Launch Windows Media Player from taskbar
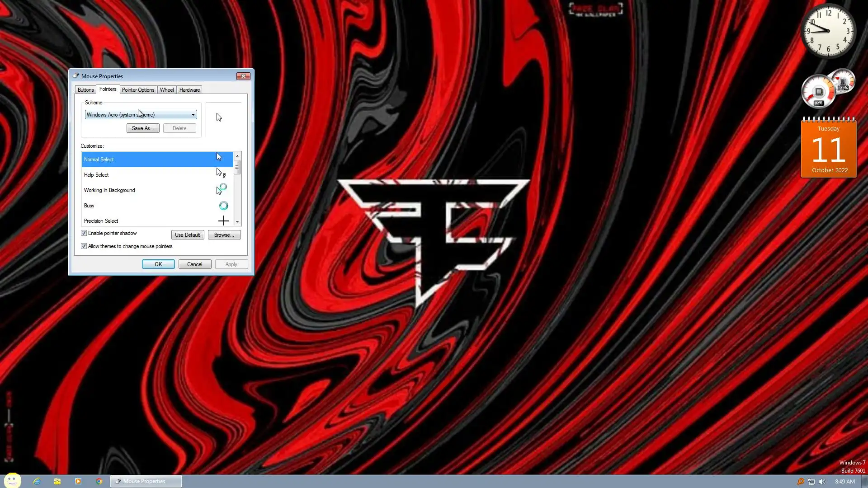This screenshot has width=868, height=488. click(x=78, y=481)
